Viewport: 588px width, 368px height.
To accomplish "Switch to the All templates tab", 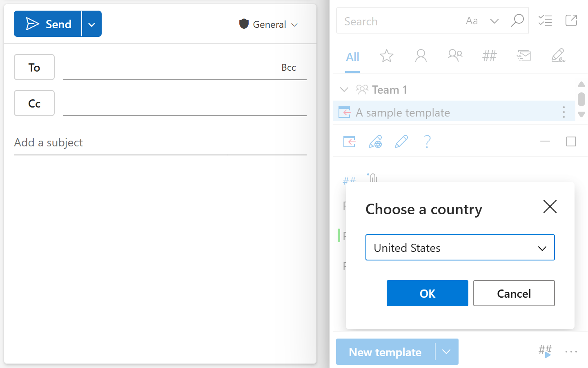I will tap(352, 57).
